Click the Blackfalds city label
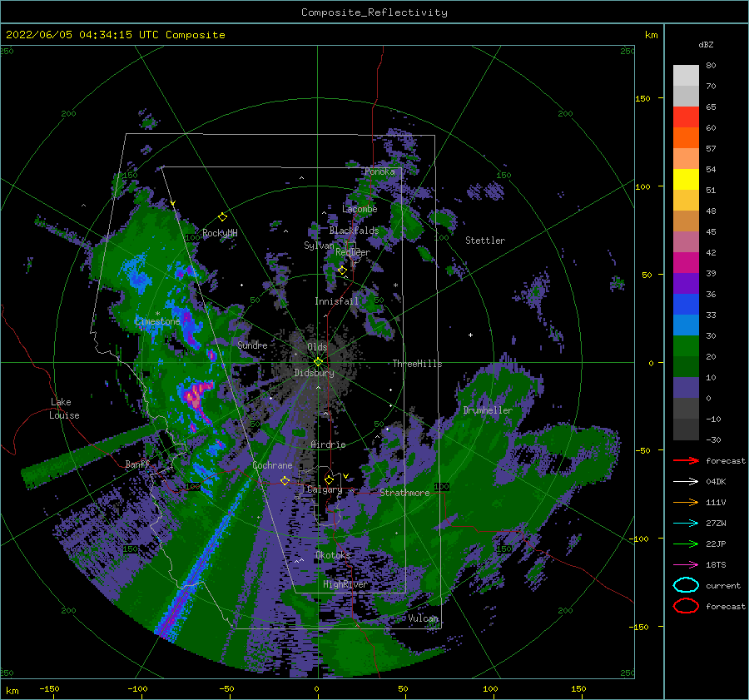 pos(354,231)
